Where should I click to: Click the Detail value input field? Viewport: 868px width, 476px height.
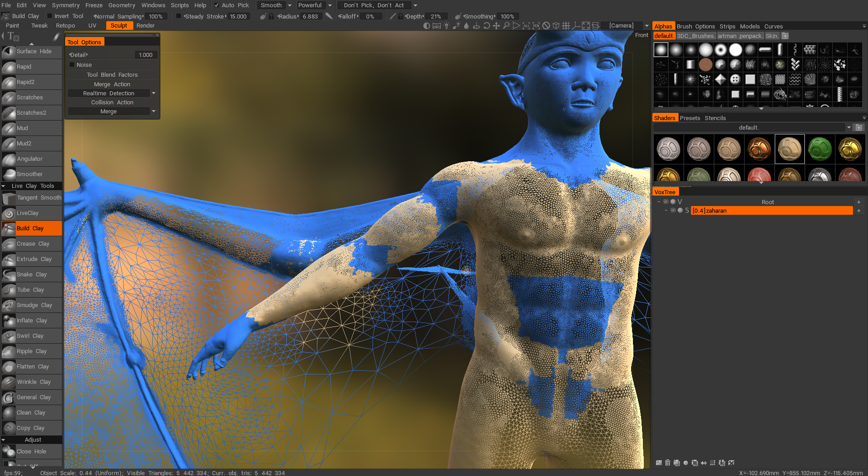coord(145,55)
